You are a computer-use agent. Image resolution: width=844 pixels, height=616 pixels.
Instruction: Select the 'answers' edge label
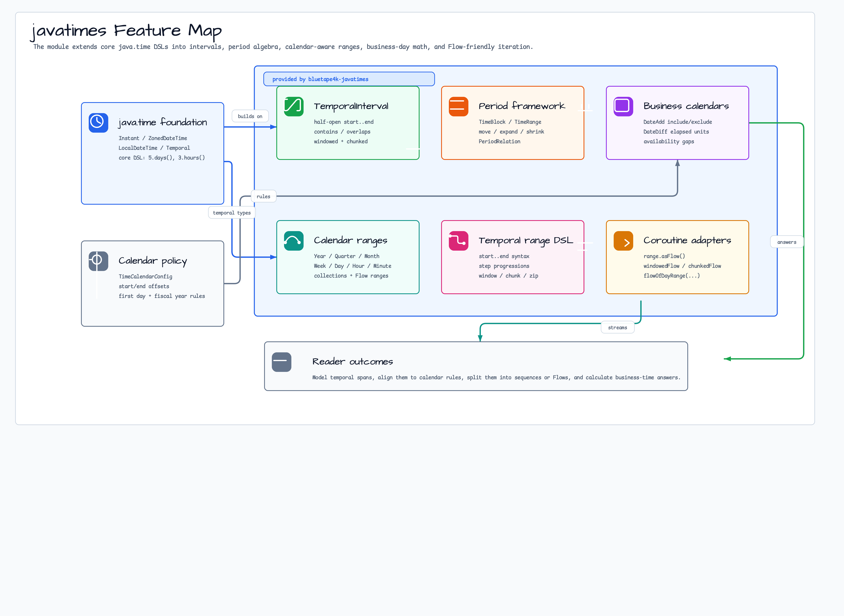pos(787,242)
